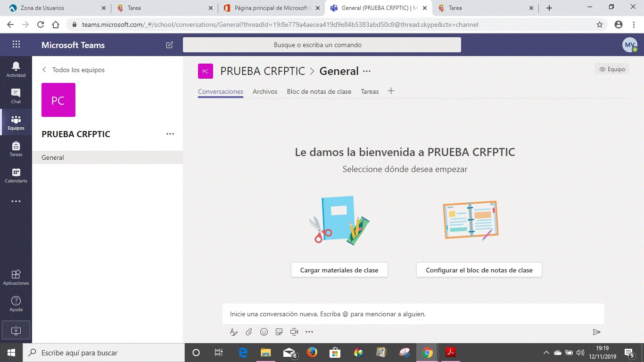
Task: Open the sticker picker
Action: point(279,331)
